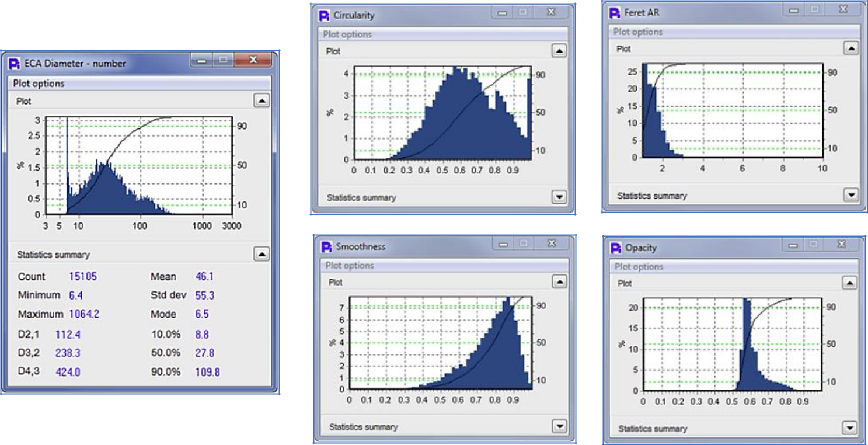Viewport: 868px width, 445px height.
Task: Collapse the Plot section in Opacity window
Action: pyautogui.click(x=851, y=283)
